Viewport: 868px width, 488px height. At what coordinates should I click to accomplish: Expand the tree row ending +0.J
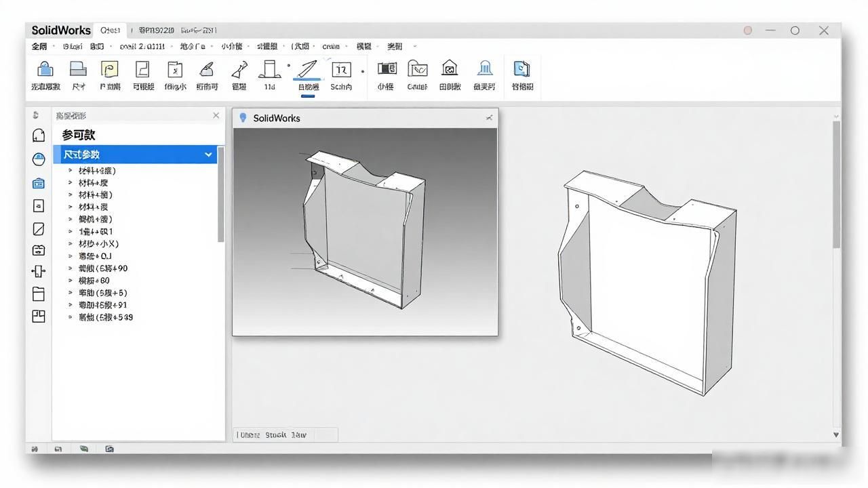[x=71, y=256]
